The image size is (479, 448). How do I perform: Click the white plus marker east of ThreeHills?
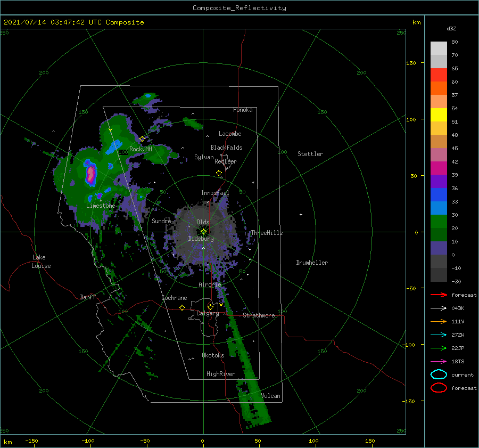click(x=301, y=214)
